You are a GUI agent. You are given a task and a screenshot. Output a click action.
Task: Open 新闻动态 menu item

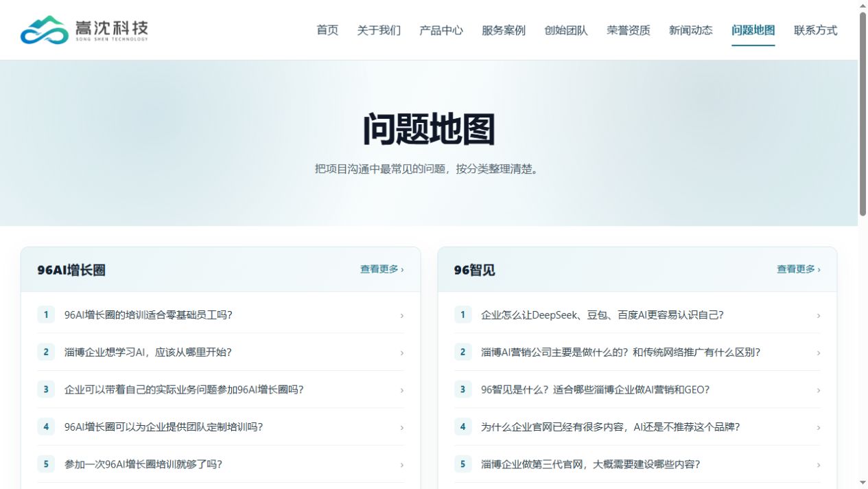click(x=691, y=30)
